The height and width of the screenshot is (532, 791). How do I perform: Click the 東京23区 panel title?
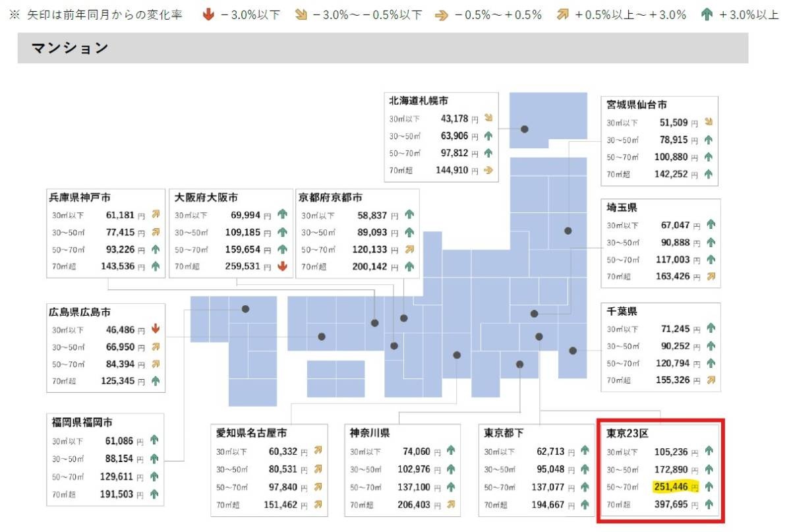628,433
